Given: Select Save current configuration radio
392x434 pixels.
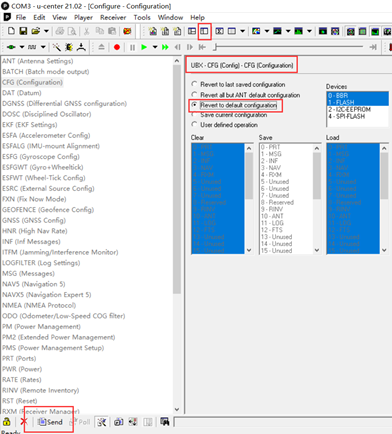Looking at the screenshot, I should pos(194,115).
